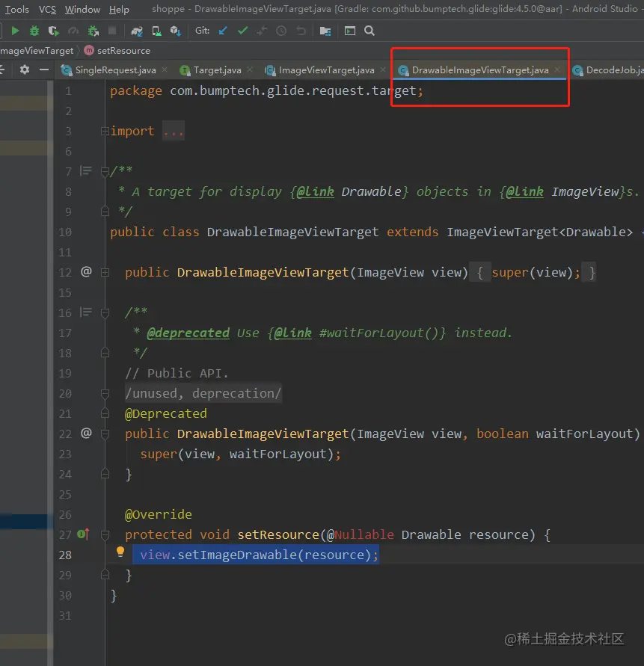Image resolution: width=644 pixels, height=666 pixels.
Task: Close the ImageViewTarget.java tab
Action: 383,70
